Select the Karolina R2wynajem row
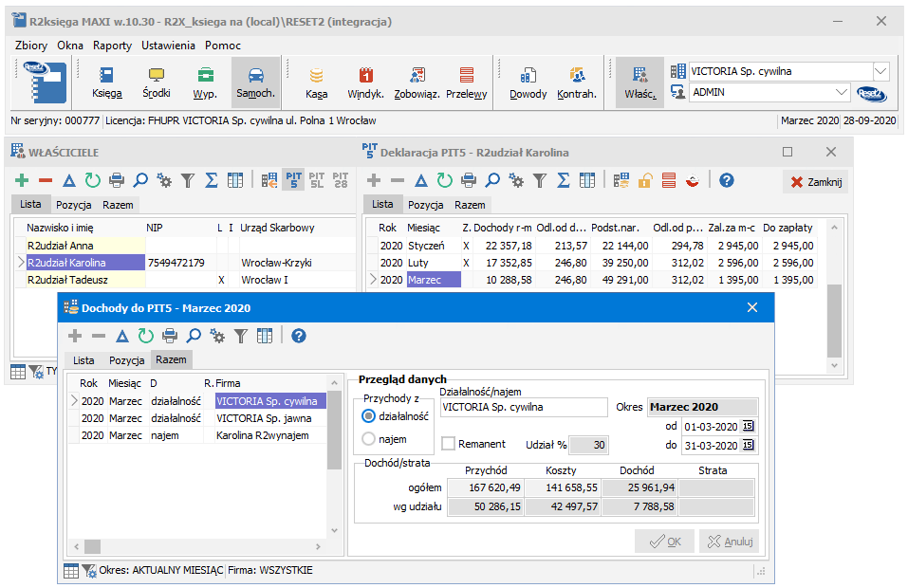Viewport: 908px width, 588px height. click(197, 436)
